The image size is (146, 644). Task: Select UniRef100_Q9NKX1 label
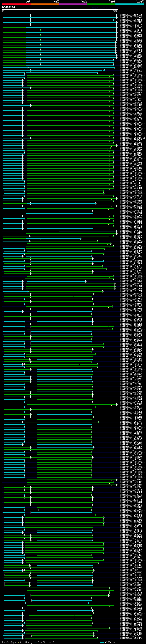(x=131, y=191)
